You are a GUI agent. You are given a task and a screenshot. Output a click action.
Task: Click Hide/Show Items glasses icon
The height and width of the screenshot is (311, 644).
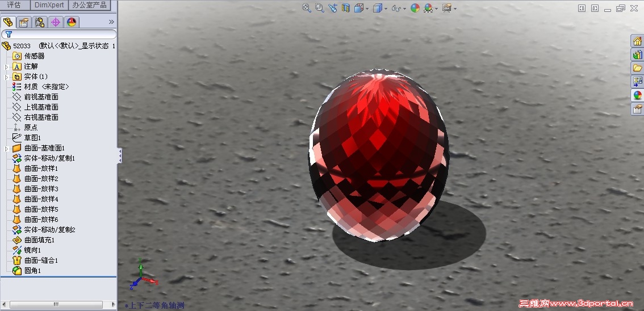[396, 8]
